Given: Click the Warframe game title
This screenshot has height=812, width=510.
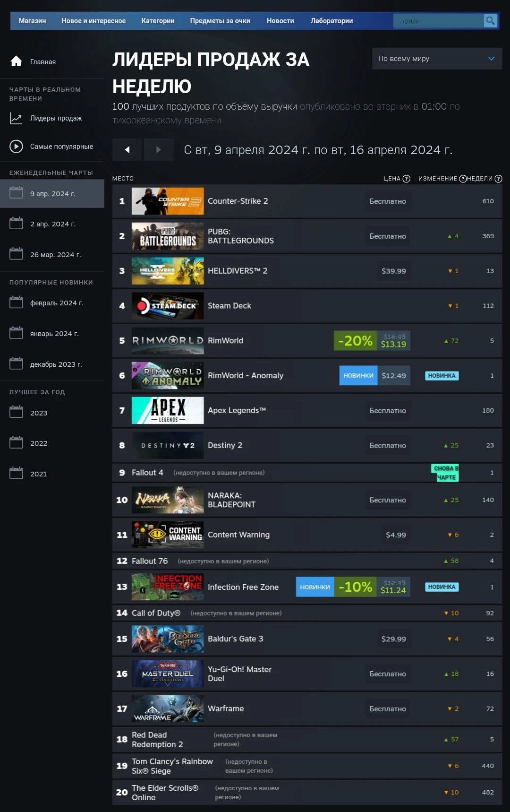Looking at the screenshot, I should click(226, 708).
